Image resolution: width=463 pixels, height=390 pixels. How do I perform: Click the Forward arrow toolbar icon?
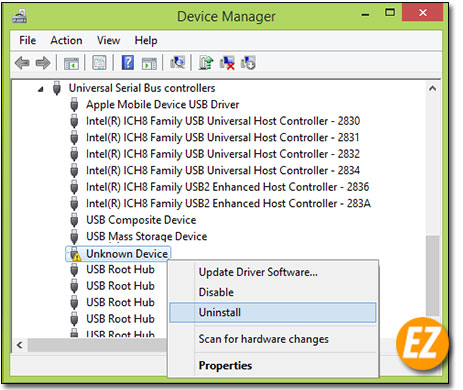coord(43,63)
